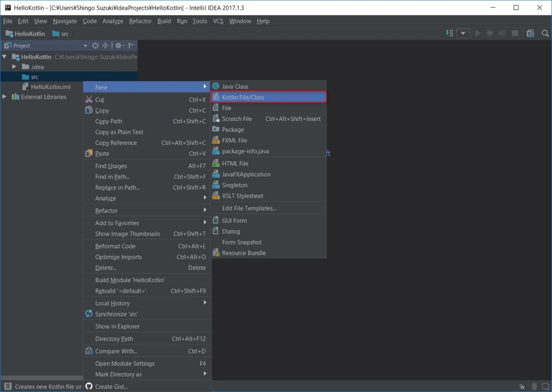Expand the Local History submenu
Viewport: 552px width, 392px height.
pyautogui.click(x=147, y=303)
